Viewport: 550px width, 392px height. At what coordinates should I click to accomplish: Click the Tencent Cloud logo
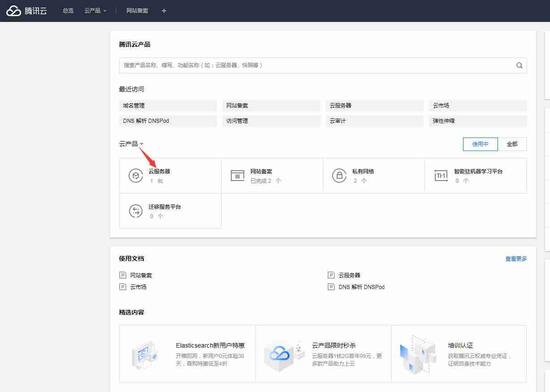[x=26, y=11]
